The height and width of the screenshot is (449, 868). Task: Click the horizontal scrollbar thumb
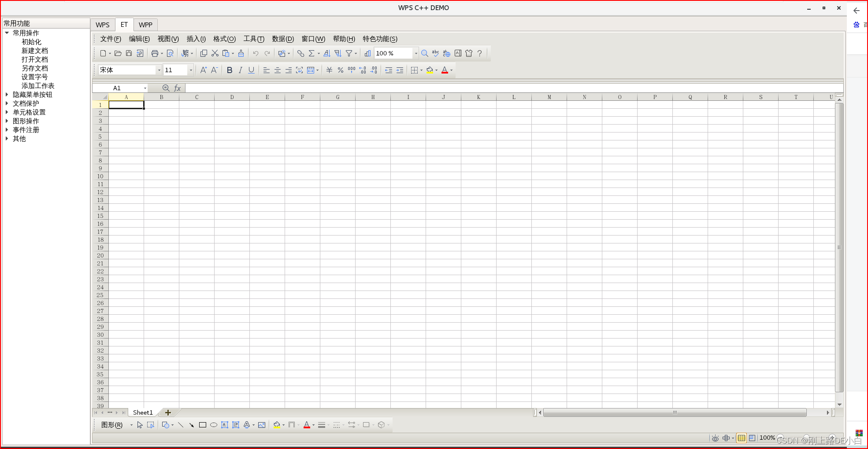(x=675, y=412)
